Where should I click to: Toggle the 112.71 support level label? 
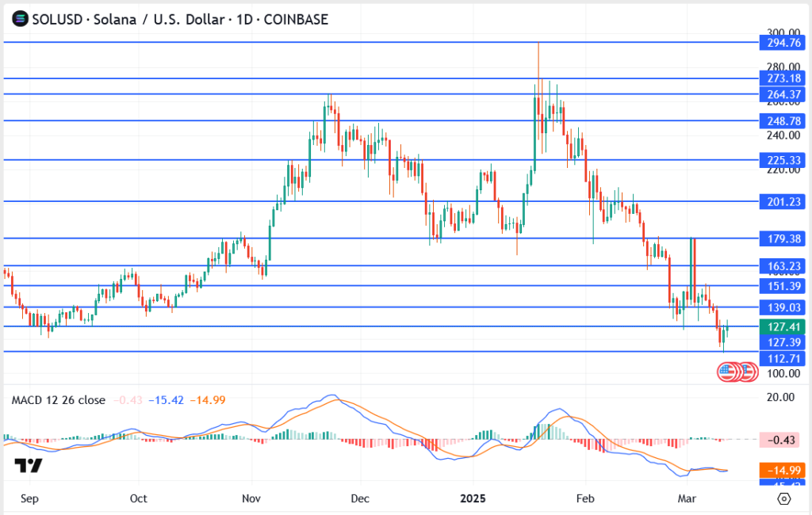tap(783, 359)
